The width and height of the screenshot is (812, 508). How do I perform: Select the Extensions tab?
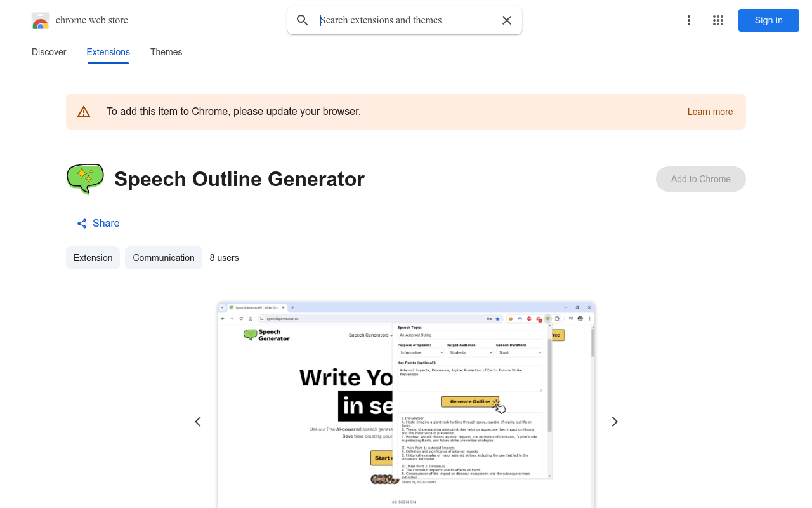(108, 52)
